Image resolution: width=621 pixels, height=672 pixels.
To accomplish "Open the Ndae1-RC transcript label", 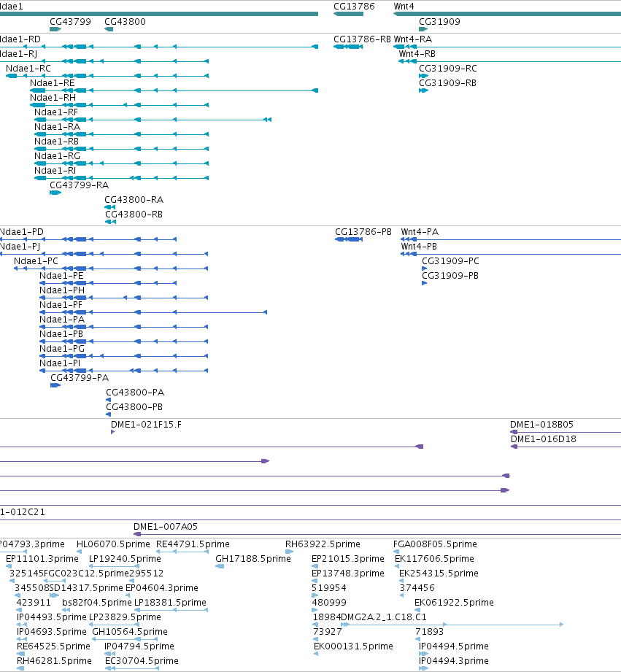I will click(28, 68).
